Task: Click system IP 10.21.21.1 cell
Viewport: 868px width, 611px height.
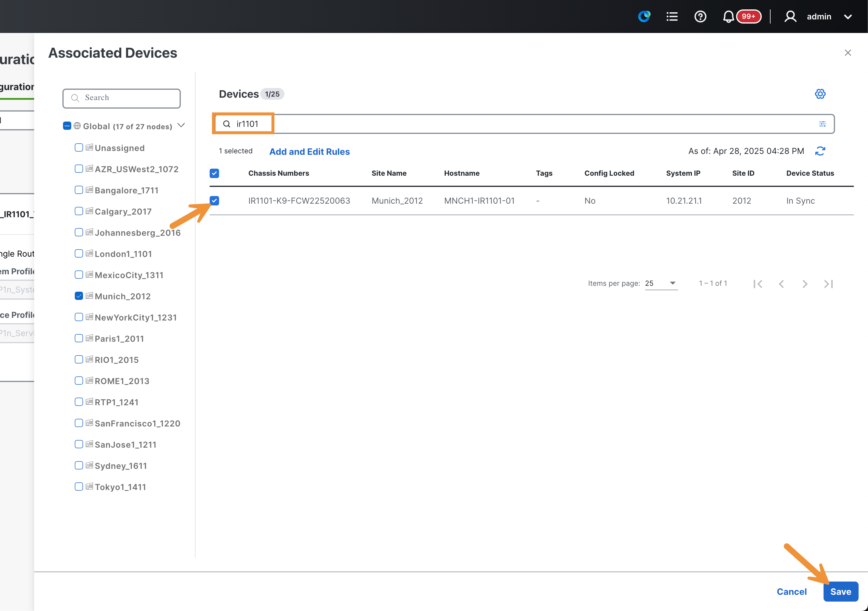Action: (x=684, y=201)
